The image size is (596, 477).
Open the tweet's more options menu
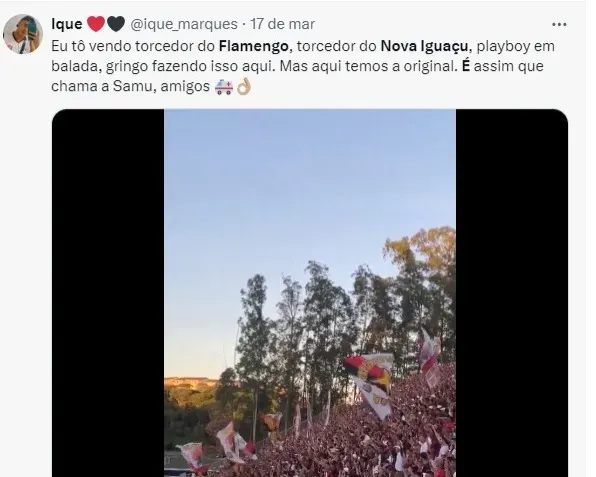click(559, 25)
